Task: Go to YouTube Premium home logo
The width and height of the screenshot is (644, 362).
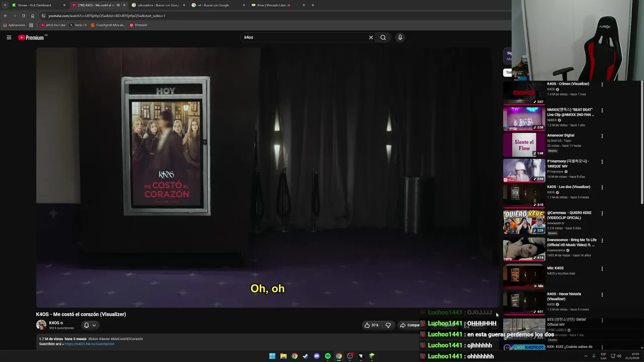Action: [x=31, y=38]
